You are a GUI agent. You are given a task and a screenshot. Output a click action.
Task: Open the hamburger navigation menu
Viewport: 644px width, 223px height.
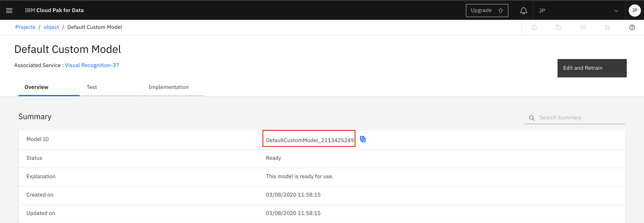pyautogui.click(x=9, y=11)
